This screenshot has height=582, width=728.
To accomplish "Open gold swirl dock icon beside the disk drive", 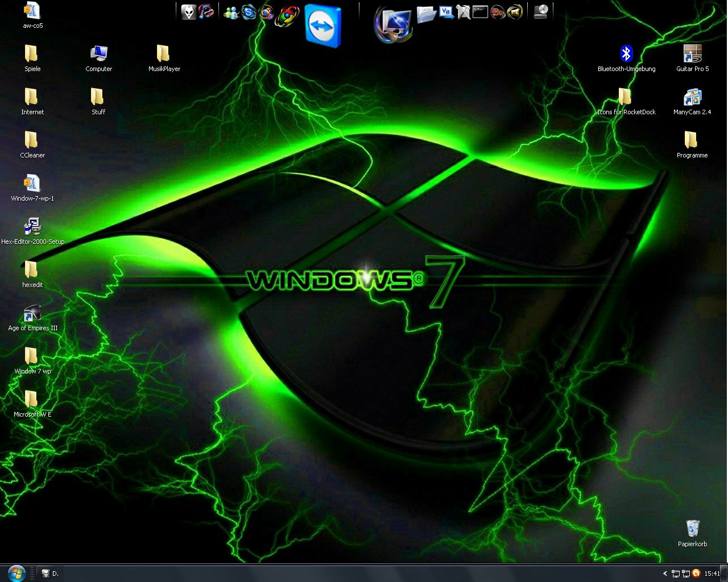I will coord(515,12).
